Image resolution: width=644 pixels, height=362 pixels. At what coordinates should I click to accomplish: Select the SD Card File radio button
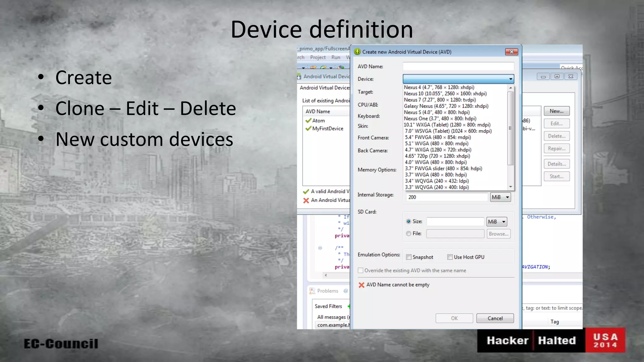tap(408, 233)
